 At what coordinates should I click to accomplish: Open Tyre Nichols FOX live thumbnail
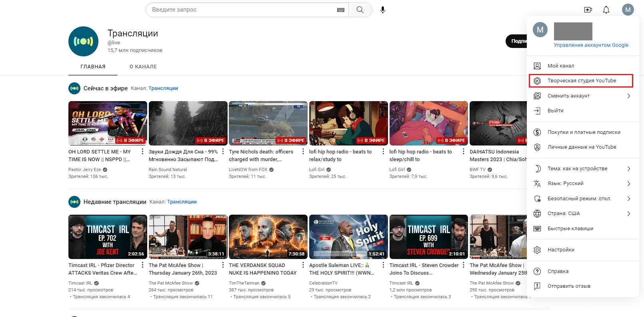point(268,123)
